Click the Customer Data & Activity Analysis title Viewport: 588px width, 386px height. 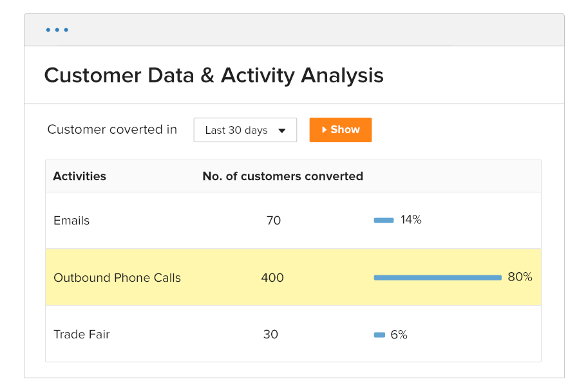click(x=214, y=76)
